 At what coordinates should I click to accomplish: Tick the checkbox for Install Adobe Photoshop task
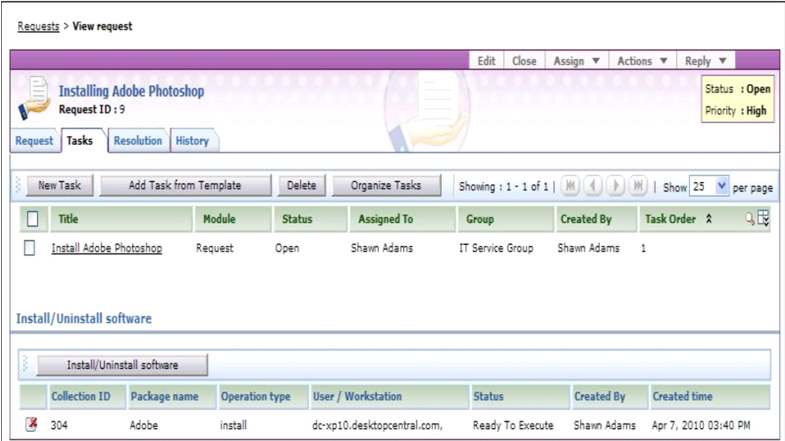30,248
